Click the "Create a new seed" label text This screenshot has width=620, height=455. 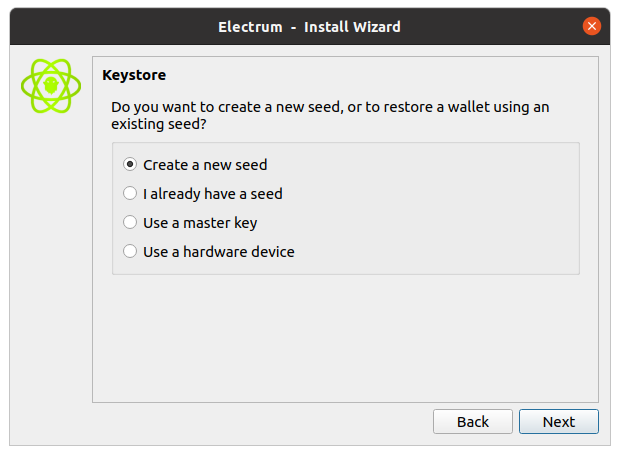pyautogui.click(x=205, y=165)
